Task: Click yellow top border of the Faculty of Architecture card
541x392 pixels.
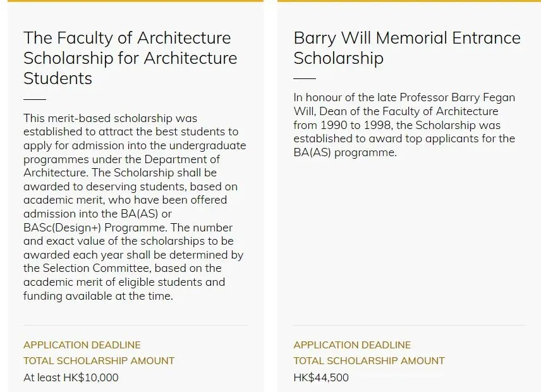Action: coord(135,1)
